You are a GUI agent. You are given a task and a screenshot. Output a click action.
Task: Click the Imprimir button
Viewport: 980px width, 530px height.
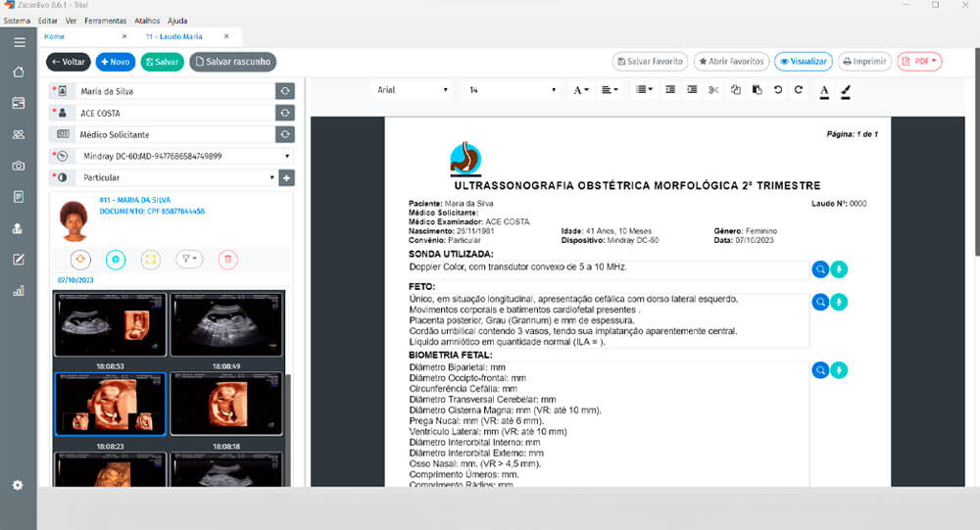point(864,62)
